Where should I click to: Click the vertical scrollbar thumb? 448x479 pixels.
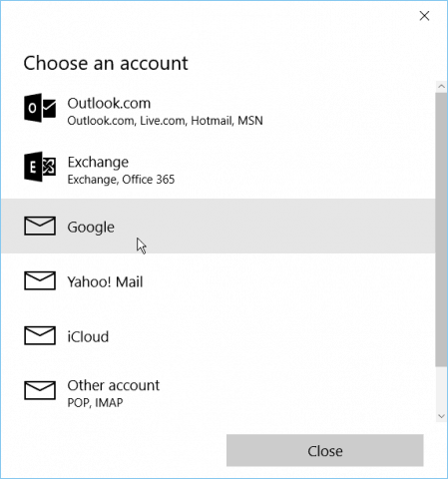(441, 230)
